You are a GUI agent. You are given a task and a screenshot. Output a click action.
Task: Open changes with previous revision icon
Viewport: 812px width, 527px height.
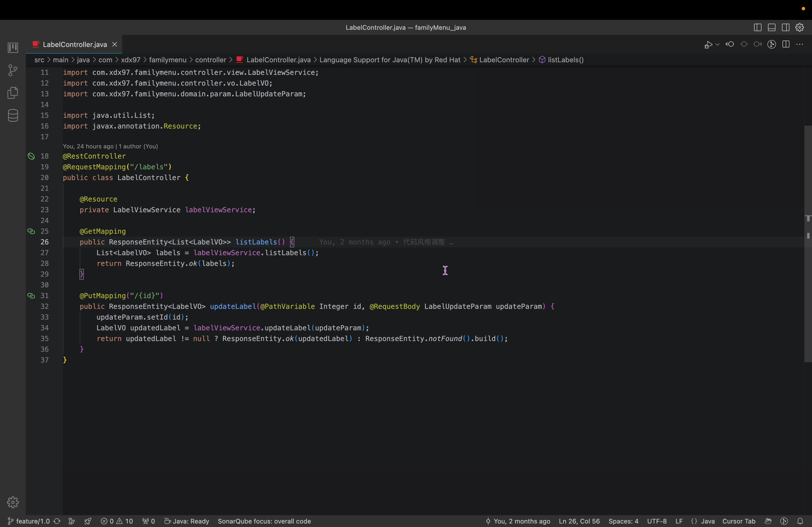pos(730,45)
